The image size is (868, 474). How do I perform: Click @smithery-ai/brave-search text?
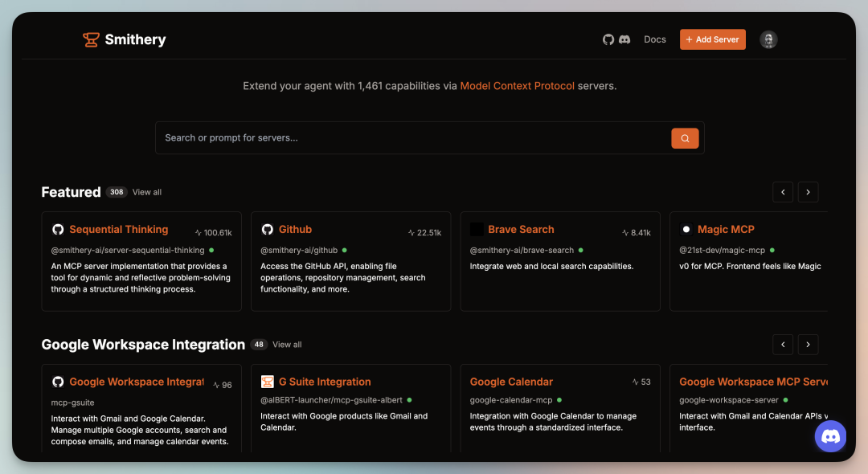522,250
